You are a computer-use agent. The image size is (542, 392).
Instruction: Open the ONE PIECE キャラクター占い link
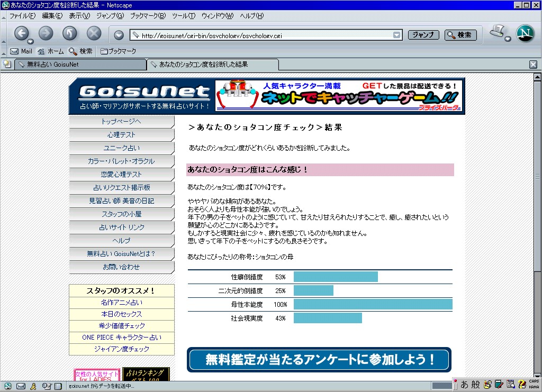pos(122,338)
